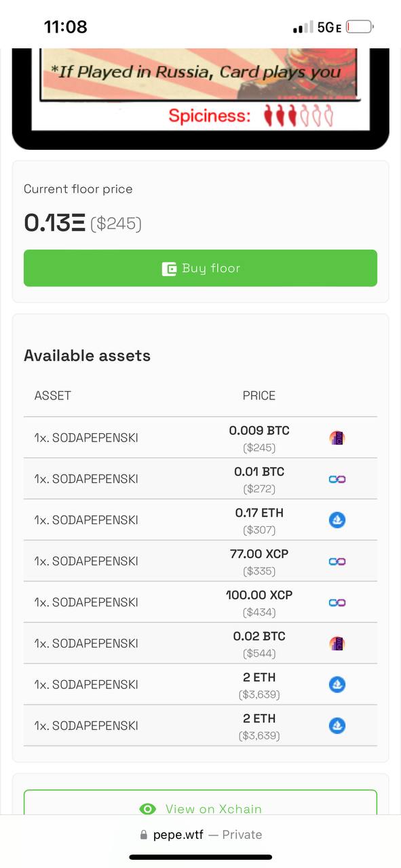Tap the lock icon in the address bar
Viewport: 401px width, 868px height.
(143, 835)
